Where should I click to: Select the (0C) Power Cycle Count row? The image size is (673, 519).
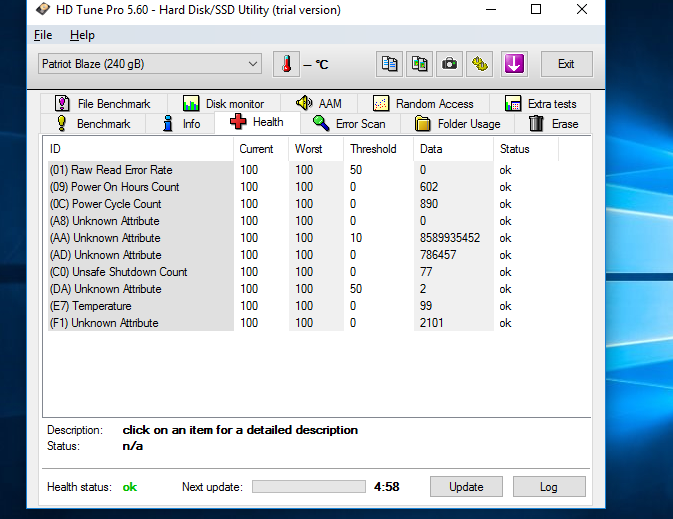[x=303, y=204]
